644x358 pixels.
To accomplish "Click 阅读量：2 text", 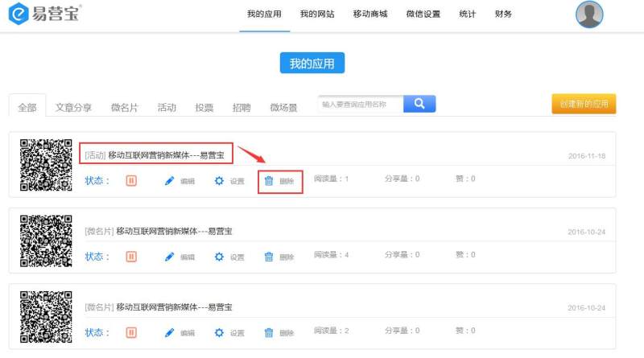I will coord(332,331).
